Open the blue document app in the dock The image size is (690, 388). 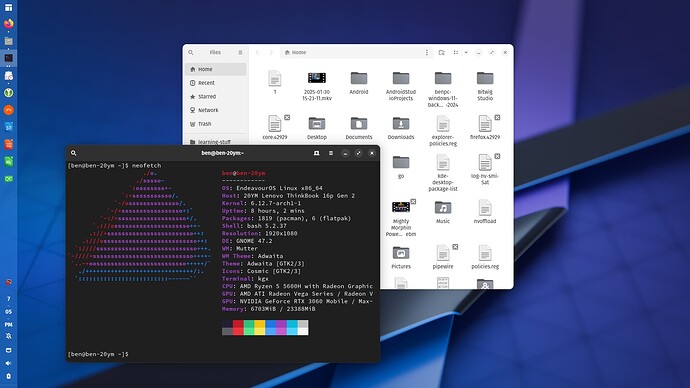pos(8,127)
